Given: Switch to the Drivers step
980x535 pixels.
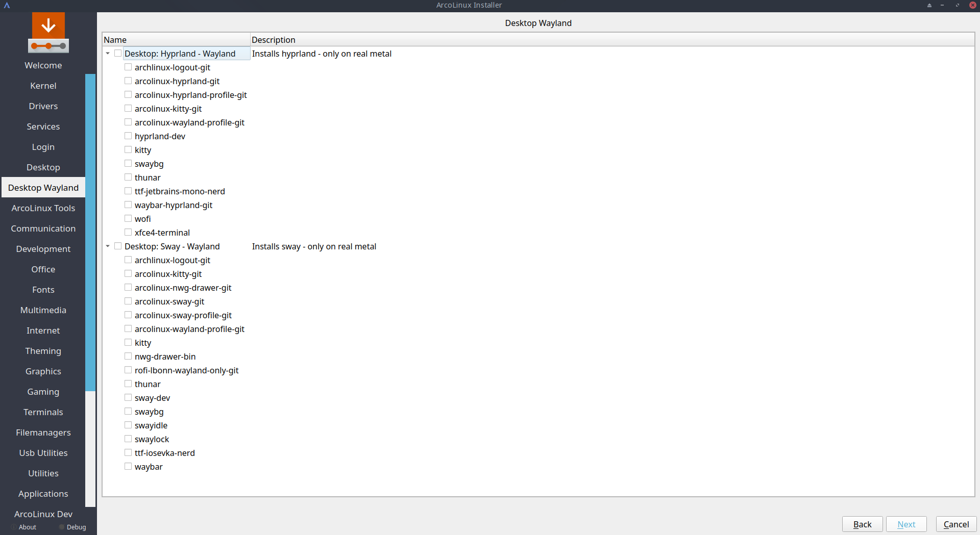Looking at the screenshot, I should coord(43,106).
